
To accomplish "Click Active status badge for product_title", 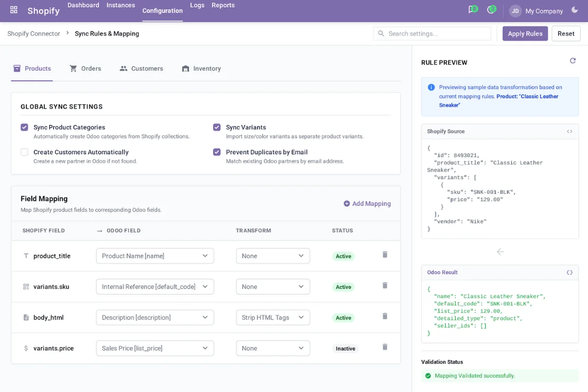I will [343, 256].
